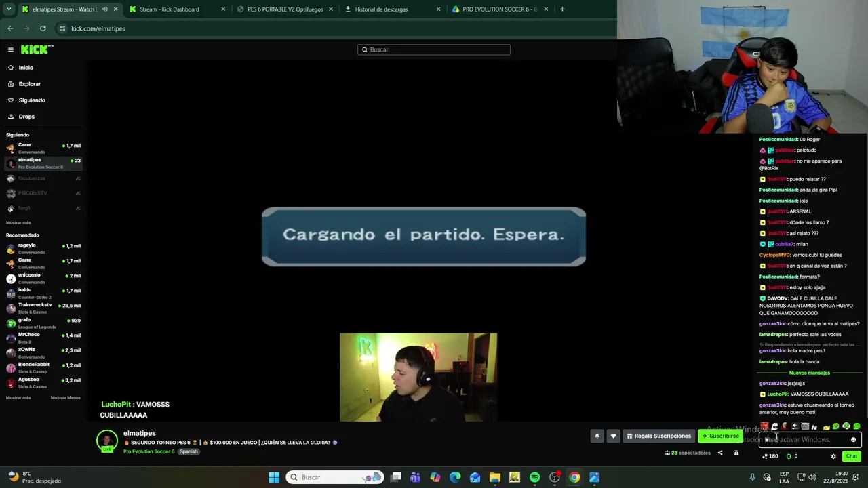Open the emoji picker in chat input
Screen dimensions: 868x488
tap(853, 440)
